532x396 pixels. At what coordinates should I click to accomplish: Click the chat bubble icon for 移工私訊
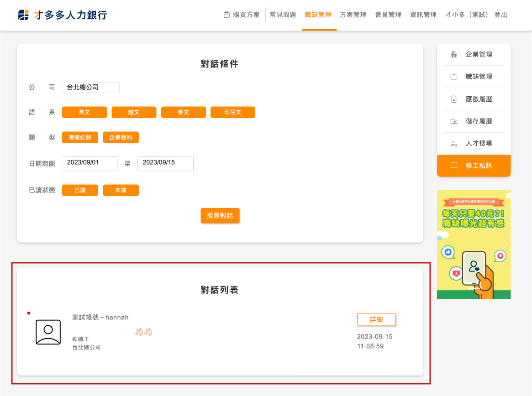point(453,166)
